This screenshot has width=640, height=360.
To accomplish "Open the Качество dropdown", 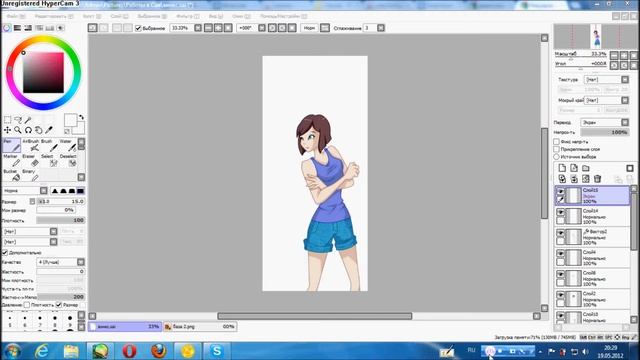I will pyautogui.click(x=60, y=262).
